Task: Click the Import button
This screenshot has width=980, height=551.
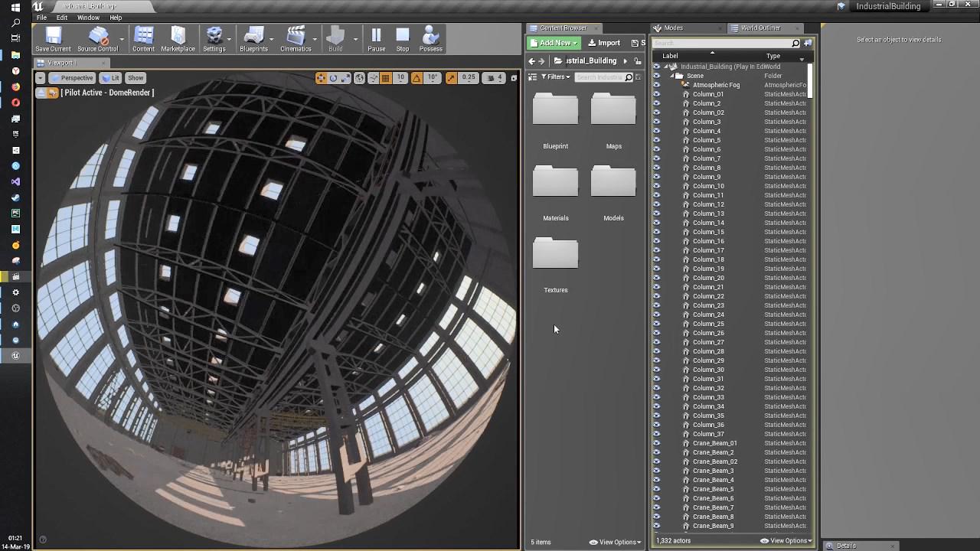Action: (604, 43)
